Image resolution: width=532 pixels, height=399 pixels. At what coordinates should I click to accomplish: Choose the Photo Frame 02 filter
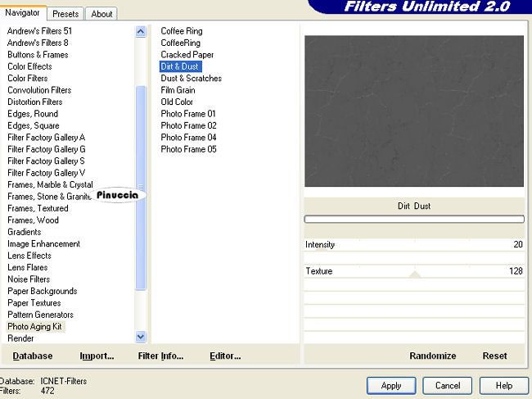click(x=188, y=125)
